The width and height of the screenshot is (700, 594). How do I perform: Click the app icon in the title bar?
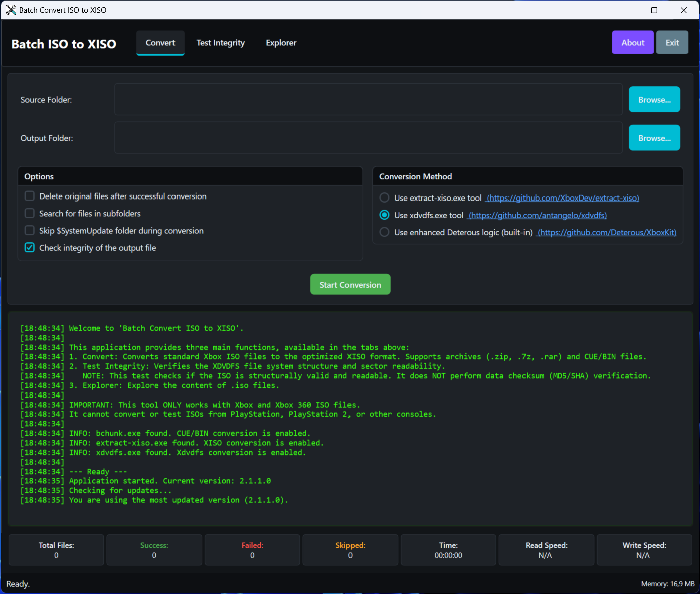pos(11,10)
